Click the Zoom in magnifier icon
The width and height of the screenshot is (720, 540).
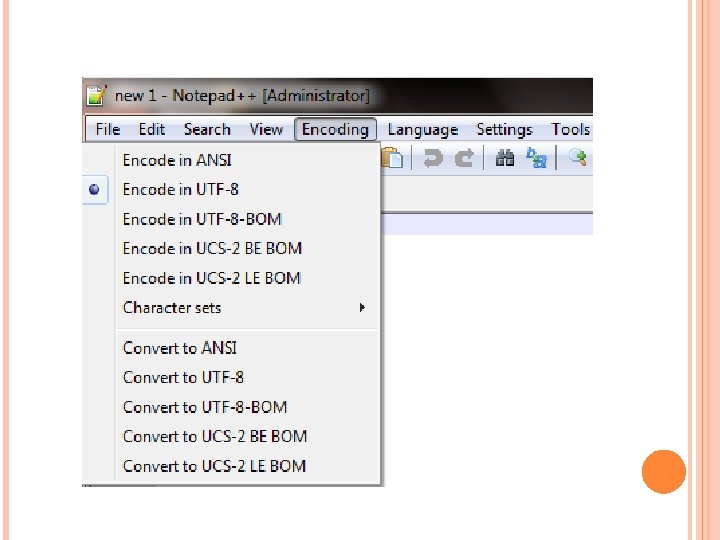[578, 158]
